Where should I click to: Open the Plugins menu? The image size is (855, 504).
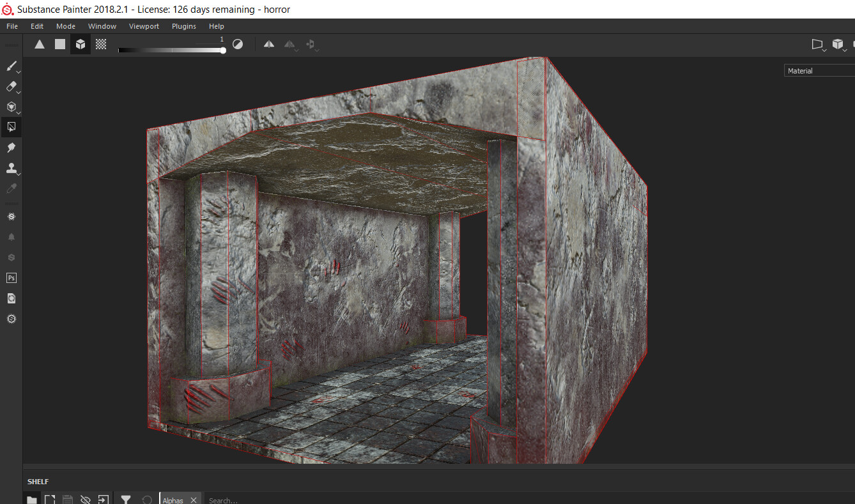point(184,26)
